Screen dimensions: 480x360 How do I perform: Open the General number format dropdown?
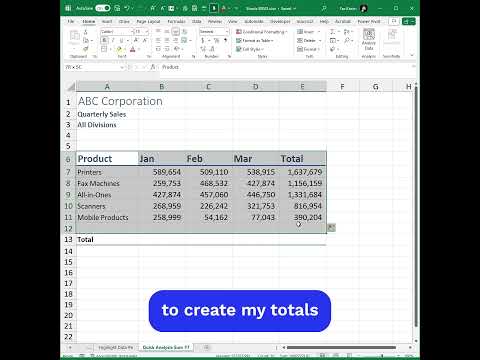coord(214,32)
